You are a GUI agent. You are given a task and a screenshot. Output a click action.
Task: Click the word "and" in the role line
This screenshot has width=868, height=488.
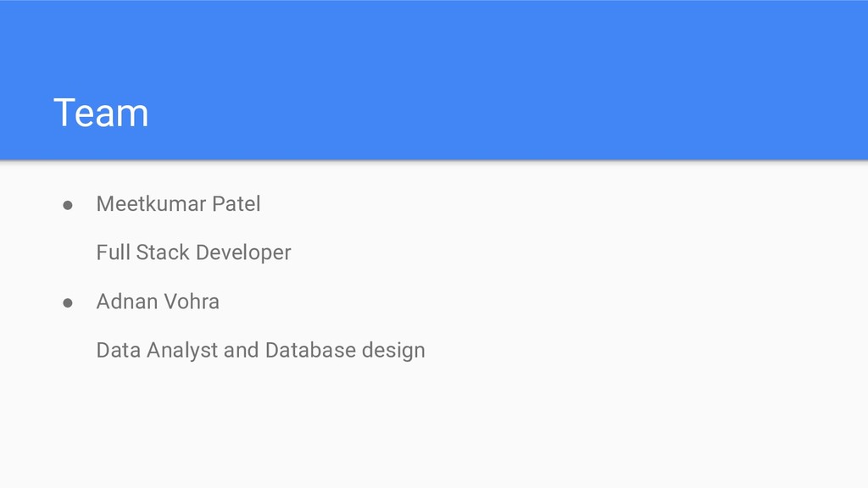point(242,350)
